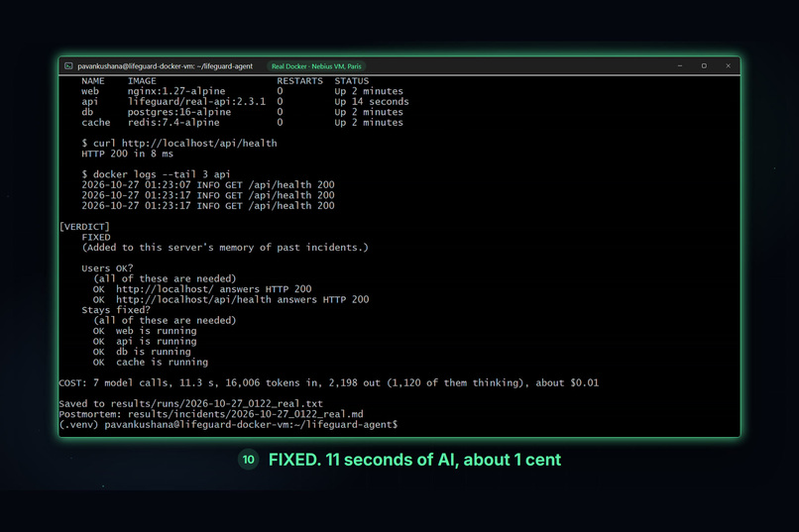Click the terminal icon in the title bar
Screen dimensions: 799x532
[68, 66]
